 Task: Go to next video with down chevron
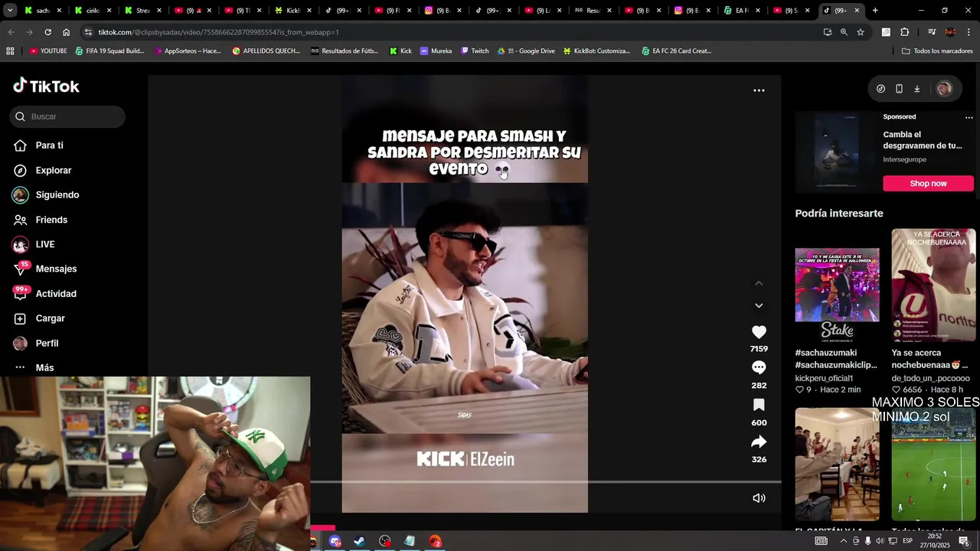tap(759, 305)
